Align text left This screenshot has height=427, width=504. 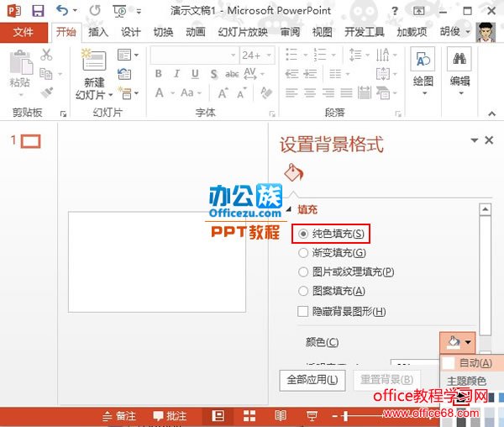tap(291, 93)
